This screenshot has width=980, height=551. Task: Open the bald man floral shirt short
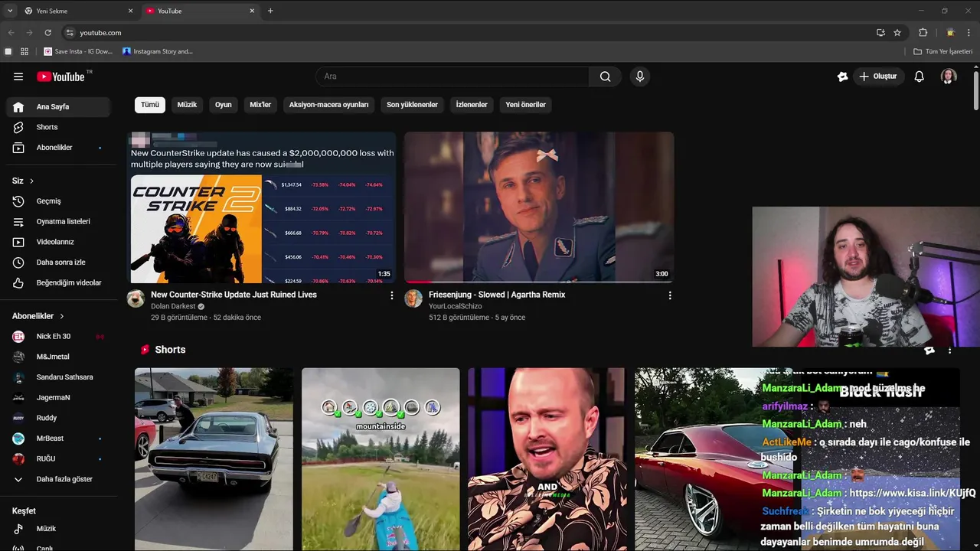pyautogui.click(x=547, y=459)
